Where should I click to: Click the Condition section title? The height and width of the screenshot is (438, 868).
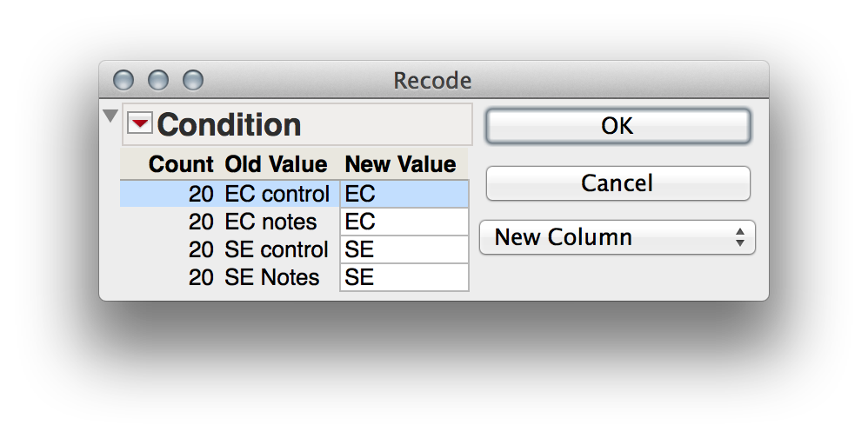pos(229,125)
